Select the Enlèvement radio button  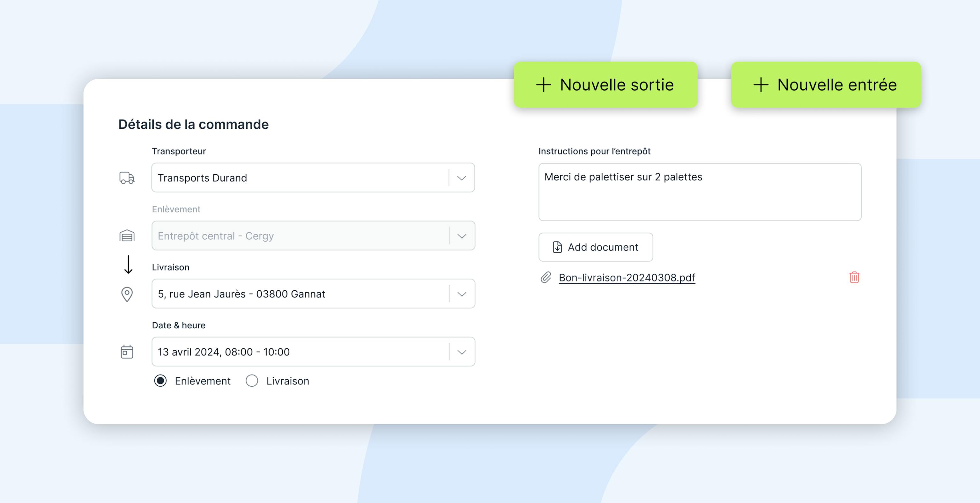pyautogui.click(x=160, y=381)
